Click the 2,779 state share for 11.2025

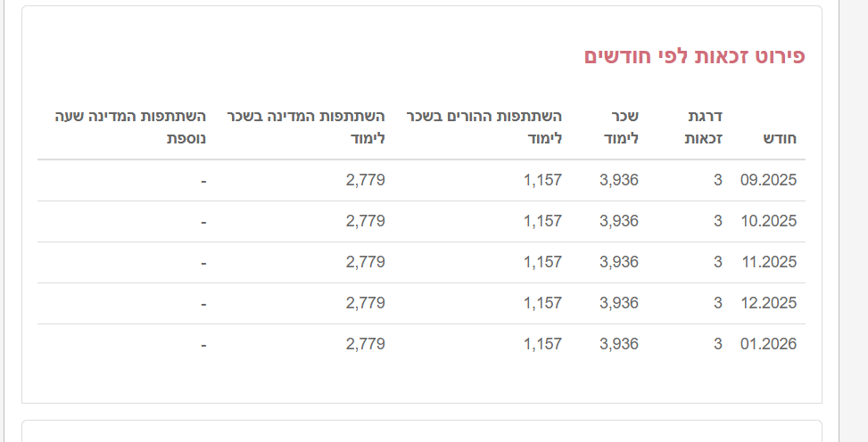point(365,262)
